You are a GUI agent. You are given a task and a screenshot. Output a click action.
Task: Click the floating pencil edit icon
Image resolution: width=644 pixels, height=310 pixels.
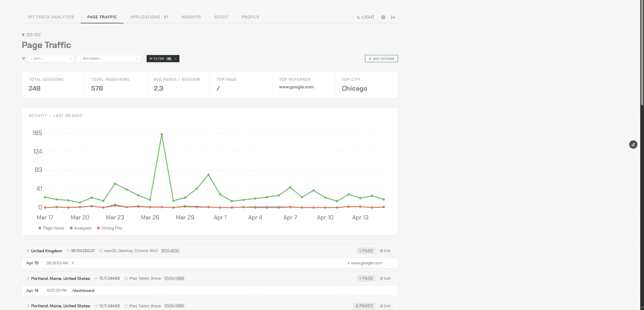coord(633,145)
